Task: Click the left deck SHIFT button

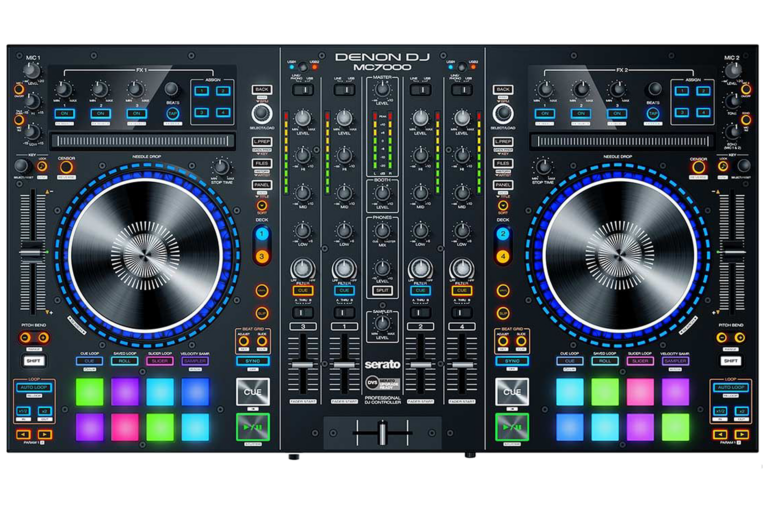Action: 32,360
